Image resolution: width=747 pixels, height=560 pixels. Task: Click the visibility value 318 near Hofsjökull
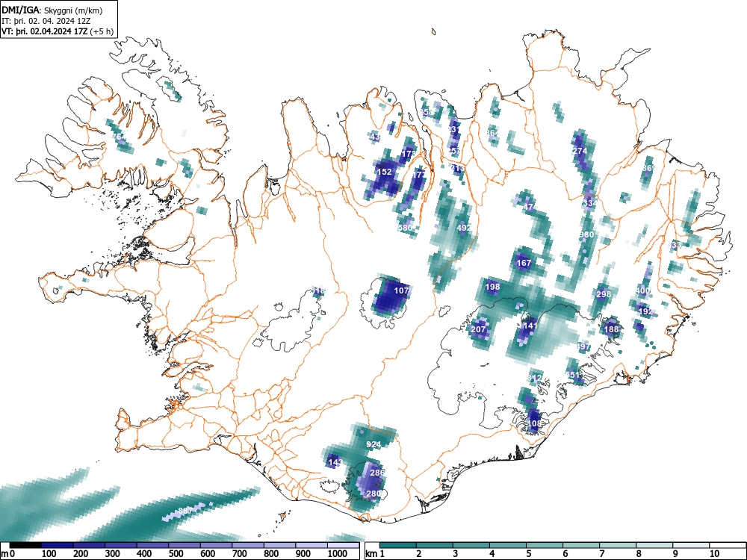pyautogui.click(x=317, y=290)
